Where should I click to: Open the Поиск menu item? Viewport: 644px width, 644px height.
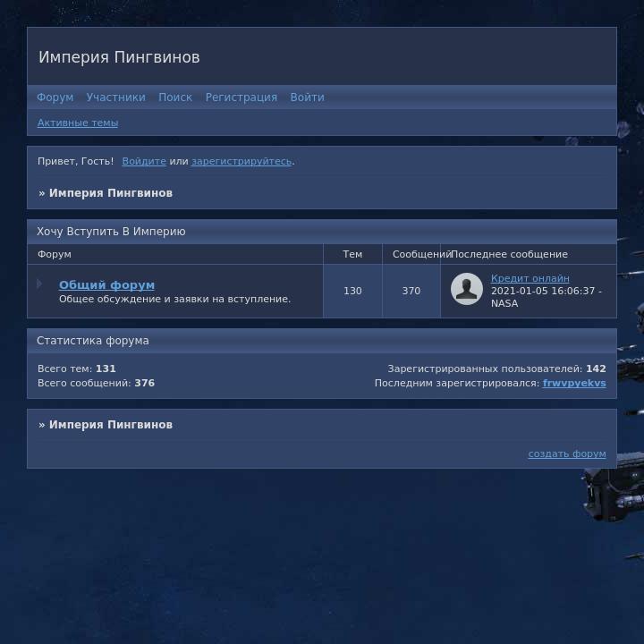175,97
